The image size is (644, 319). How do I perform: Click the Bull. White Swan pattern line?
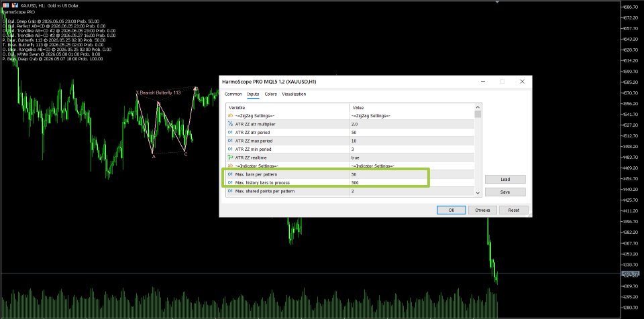tap(52, 54)
